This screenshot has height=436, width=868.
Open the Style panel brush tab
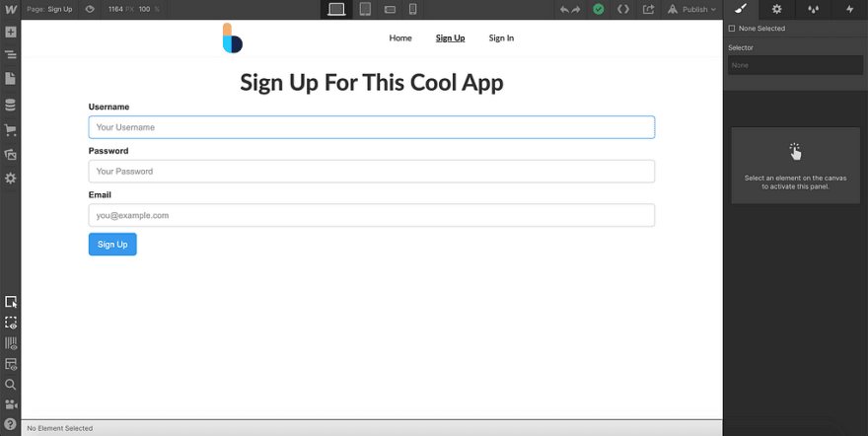click(x=741, y=10)
